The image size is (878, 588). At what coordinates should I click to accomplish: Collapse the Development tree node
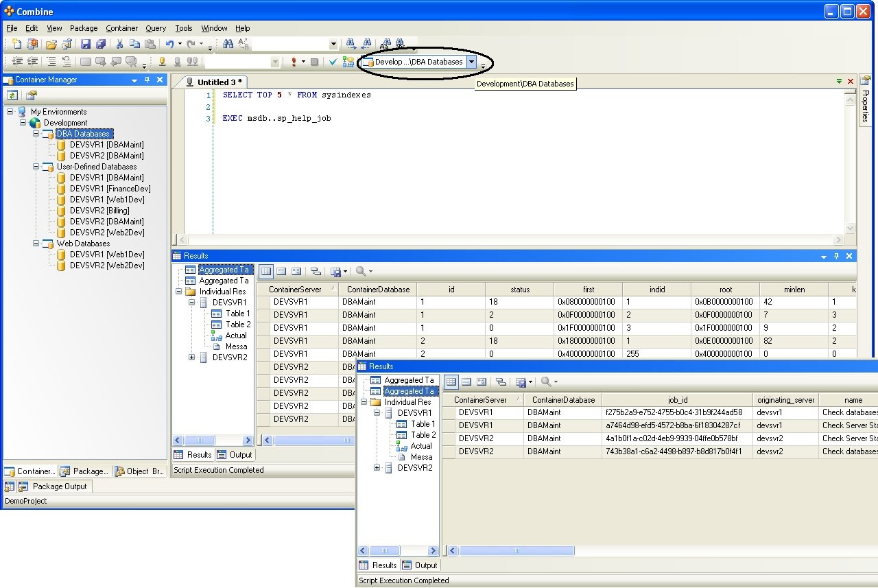pyautogui.click(x=23, y=123)
